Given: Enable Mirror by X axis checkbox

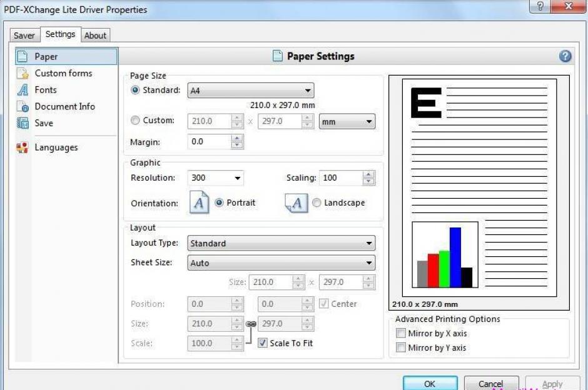Looking at the screenshot, I should 401,334.
